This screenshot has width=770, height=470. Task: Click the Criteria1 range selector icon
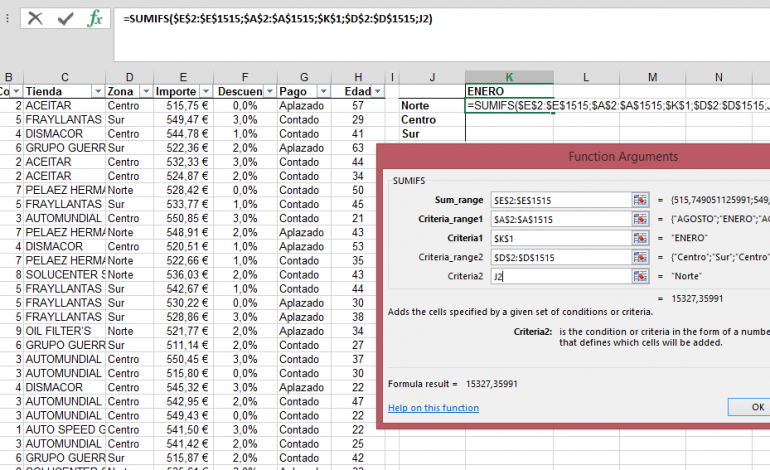click(x=640, y=238)
